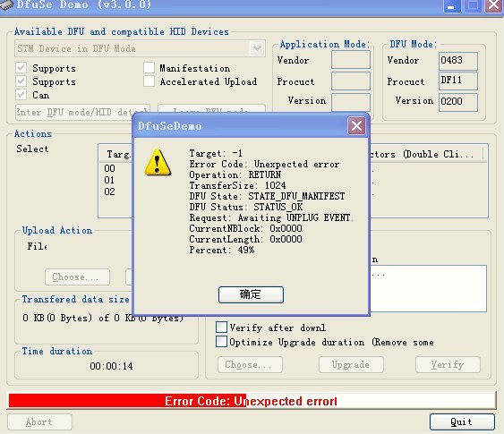The image size is (504, 434).
Task: Enable the Accelerated Upload checkbox
Action: coord(149,81)
